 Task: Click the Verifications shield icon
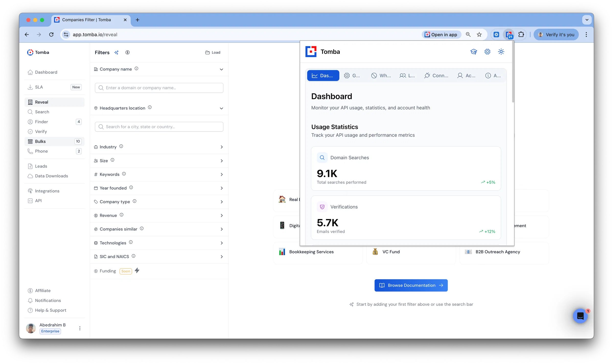point(322,207)
